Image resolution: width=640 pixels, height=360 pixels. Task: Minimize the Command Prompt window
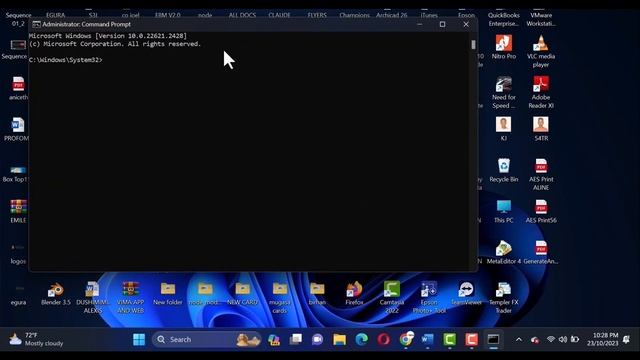[x=420, y=24]
